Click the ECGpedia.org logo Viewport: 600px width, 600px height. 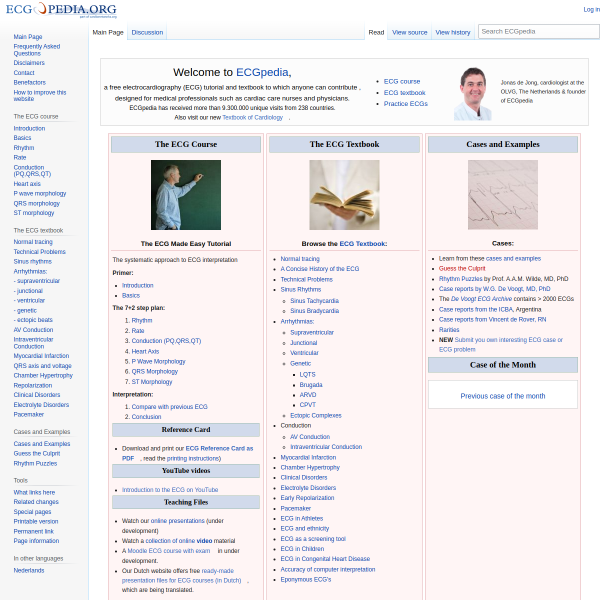(x=61, y=10)
